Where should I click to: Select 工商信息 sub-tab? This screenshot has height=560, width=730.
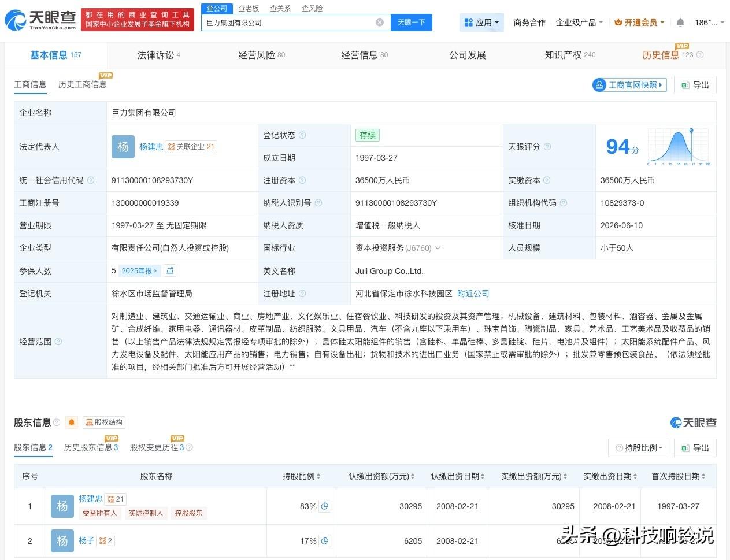click(30, 84)
